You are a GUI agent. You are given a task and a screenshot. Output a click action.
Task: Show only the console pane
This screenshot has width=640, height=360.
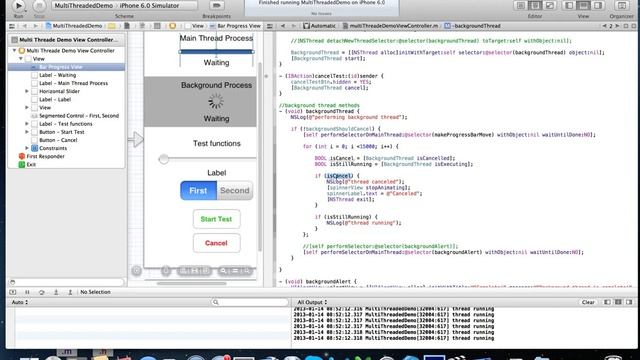pyautogui.click(x=629, y=302)
